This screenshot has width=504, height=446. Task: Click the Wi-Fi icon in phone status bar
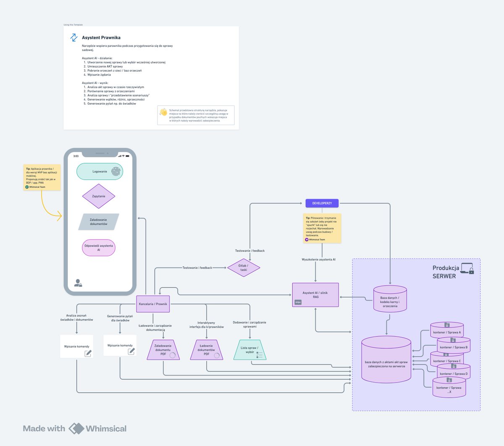pyautogui.click(x=123, y=156)
